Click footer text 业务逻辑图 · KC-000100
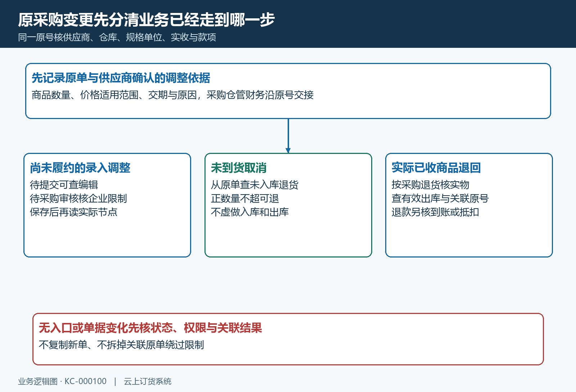 point(62,381)
